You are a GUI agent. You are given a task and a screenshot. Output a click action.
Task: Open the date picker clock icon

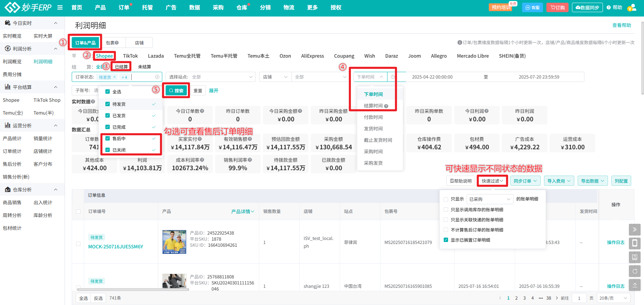tap(393, 77)
